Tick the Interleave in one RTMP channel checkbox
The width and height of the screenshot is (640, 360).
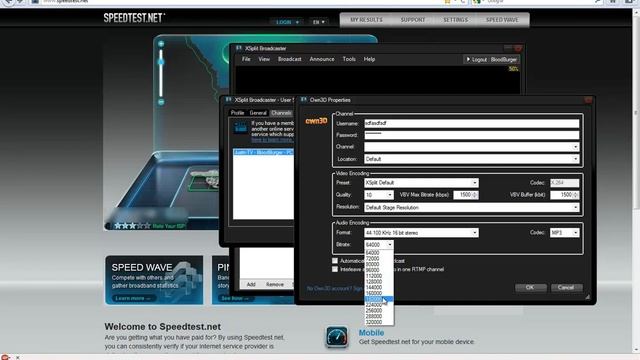click(335, 269)
